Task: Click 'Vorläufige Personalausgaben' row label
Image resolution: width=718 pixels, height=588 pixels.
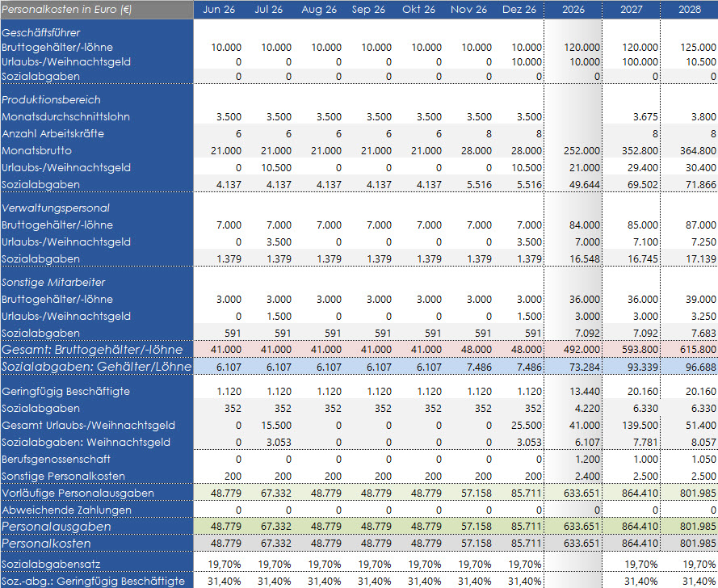Action: pyautogui.click(x=78, y=493)
